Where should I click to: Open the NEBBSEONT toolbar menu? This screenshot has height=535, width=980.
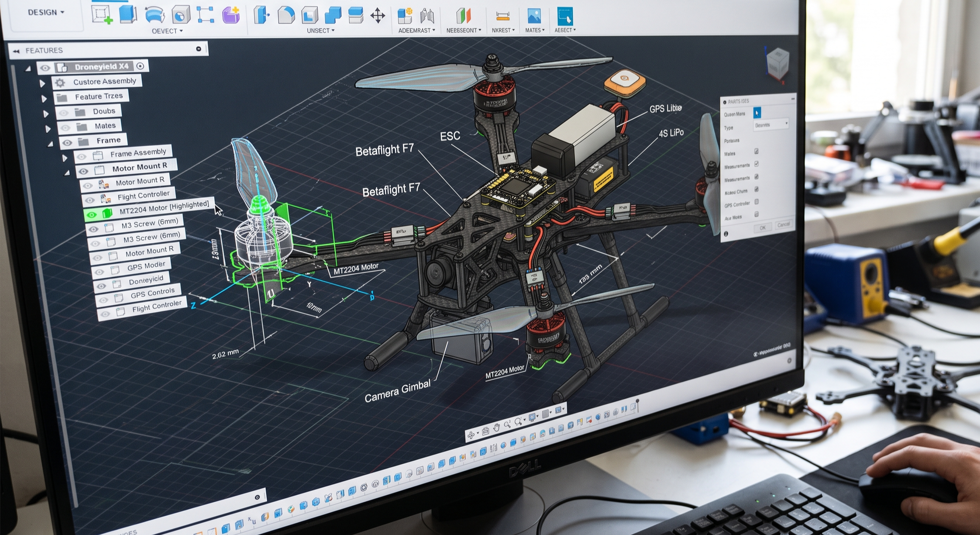(x=464, y=30)
